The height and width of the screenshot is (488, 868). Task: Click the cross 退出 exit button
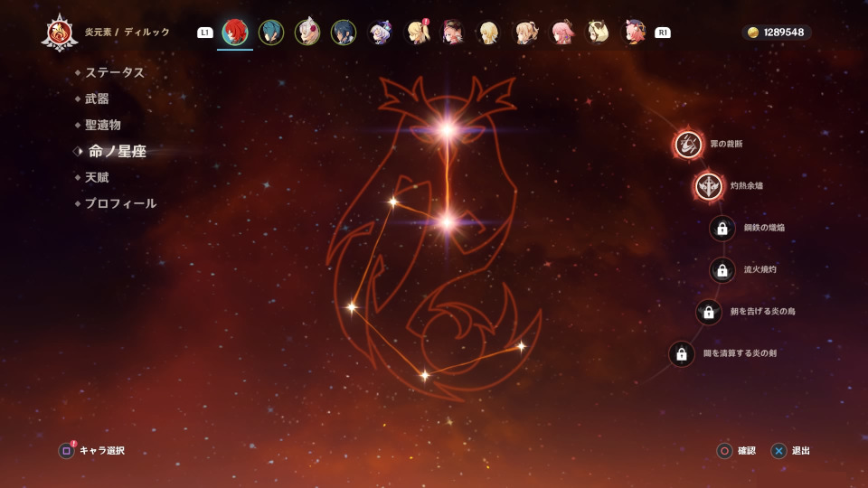[x=778, y=451]
